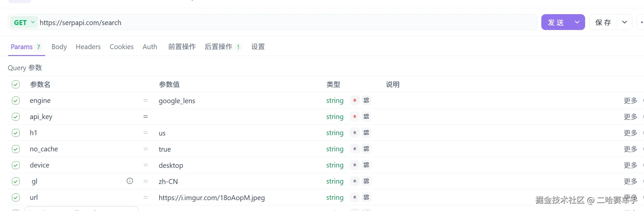This screenshot has height=211, width=644.
Task: Uncheck the api_key parameter checkbox
Action: pyautogui.click(x=16, y=117)
